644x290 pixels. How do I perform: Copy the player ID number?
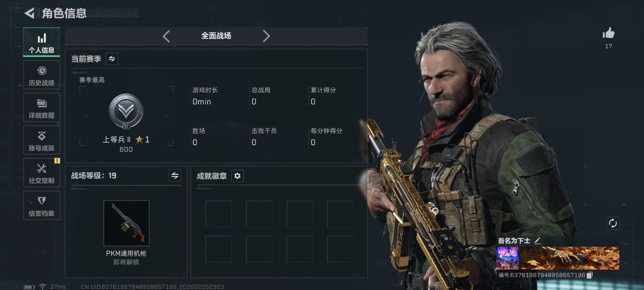click(589, 275)
